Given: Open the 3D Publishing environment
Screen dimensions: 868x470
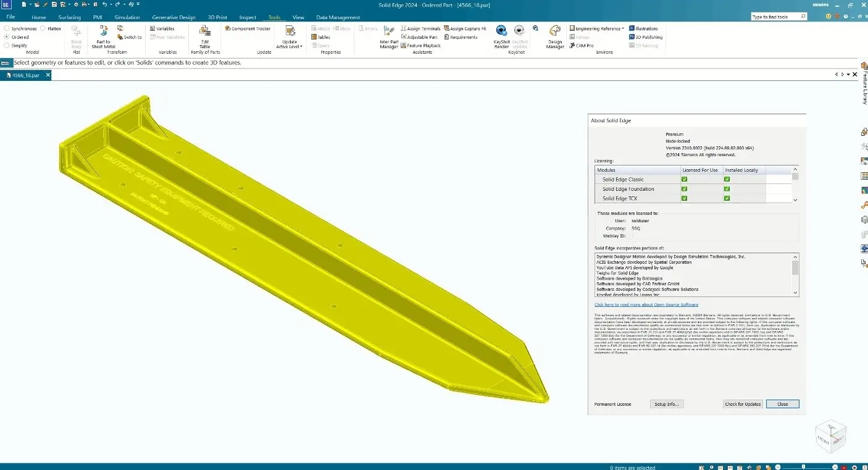Looking at the screenshot, I should click(646, 37).
